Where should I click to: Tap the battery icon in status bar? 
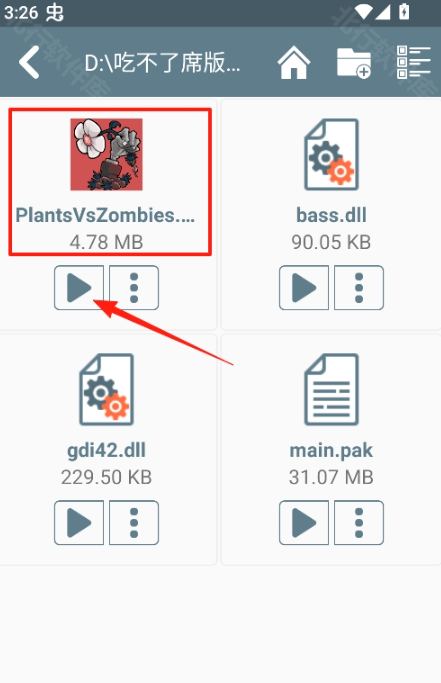(404, 11)
